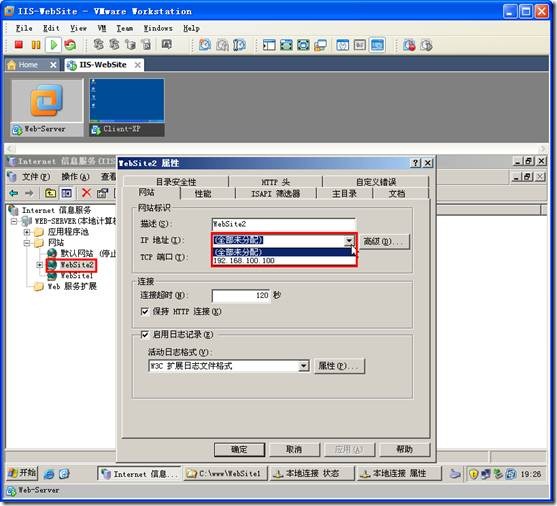Click the 确定 button
Viewport: 557px width, 506px height.
[x=239, y=450]
